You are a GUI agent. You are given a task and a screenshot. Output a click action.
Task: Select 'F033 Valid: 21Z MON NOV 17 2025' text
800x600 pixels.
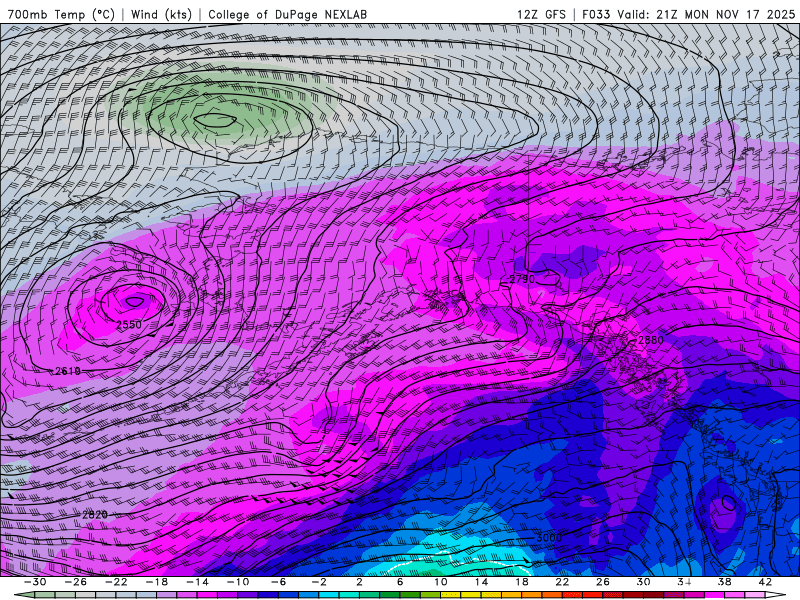pos(688,14)
